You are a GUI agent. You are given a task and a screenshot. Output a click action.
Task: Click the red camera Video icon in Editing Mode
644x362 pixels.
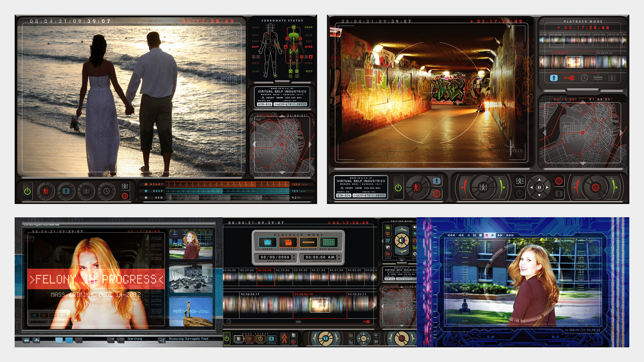pos(388,254)
